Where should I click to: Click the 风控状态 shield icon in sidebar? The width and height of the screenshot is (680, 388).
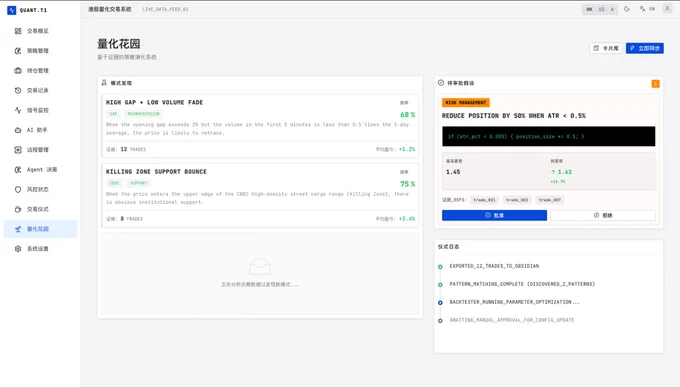pos(18,189)
